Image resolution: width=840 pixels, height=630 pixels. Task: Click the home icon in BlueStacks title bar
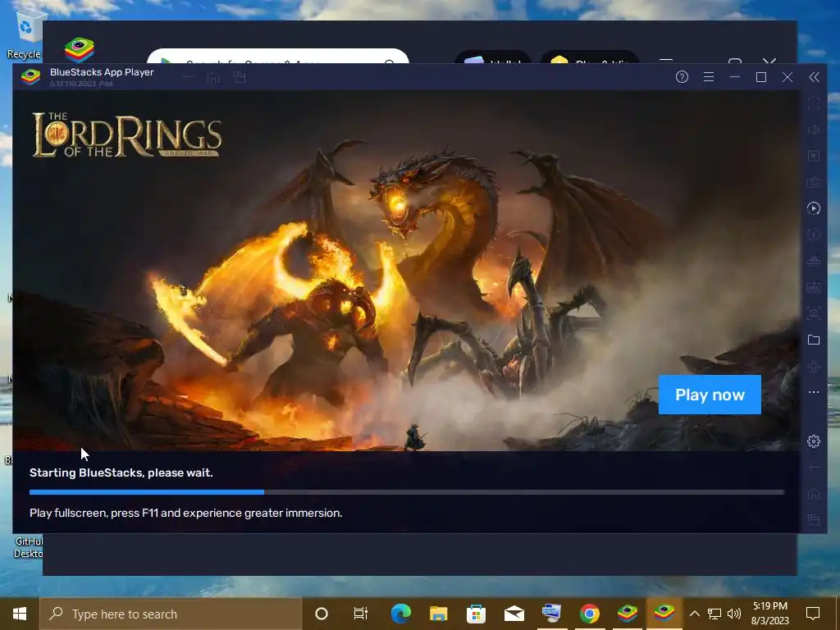coord(213,78)
